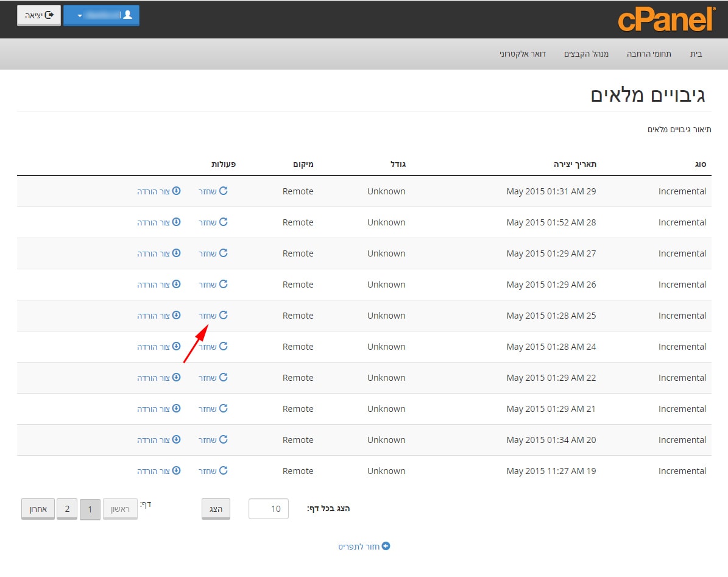728x577 pixels.
Task: Click the אחרון last-page button
Action: click(x=38, y=509)
